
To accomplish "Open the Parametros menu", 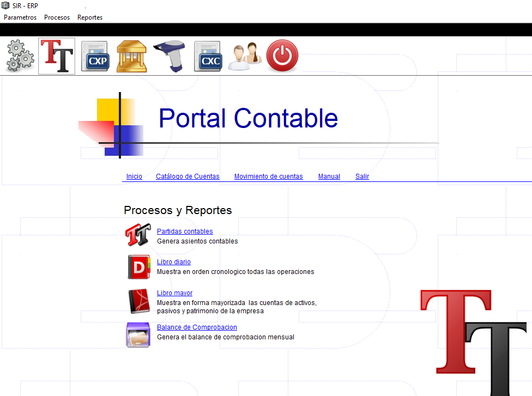I will pos(20,17).
